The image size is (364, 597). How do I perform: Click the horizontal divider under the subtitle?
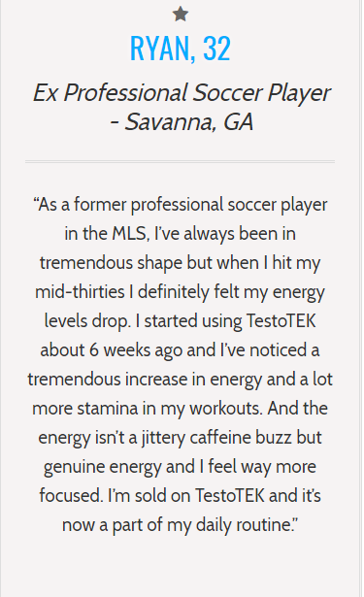pyautogui.click(x=180, y=162)
